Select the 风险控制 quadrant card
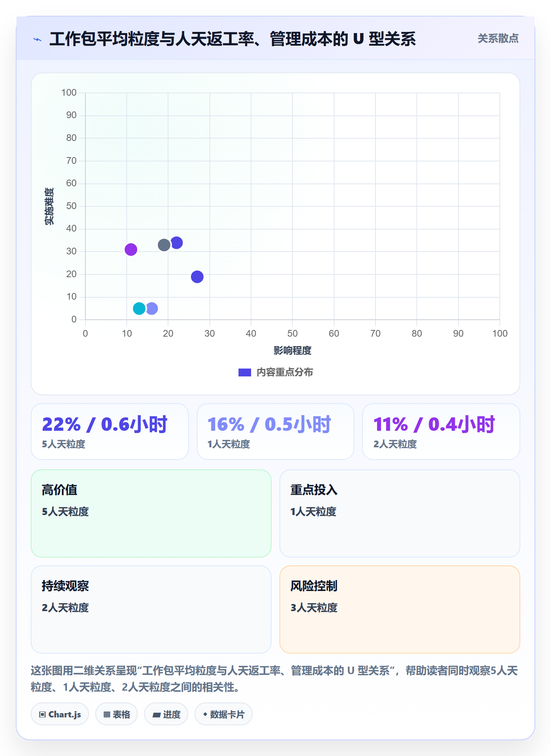The image size is (551, 756). [x=400, y=610]
